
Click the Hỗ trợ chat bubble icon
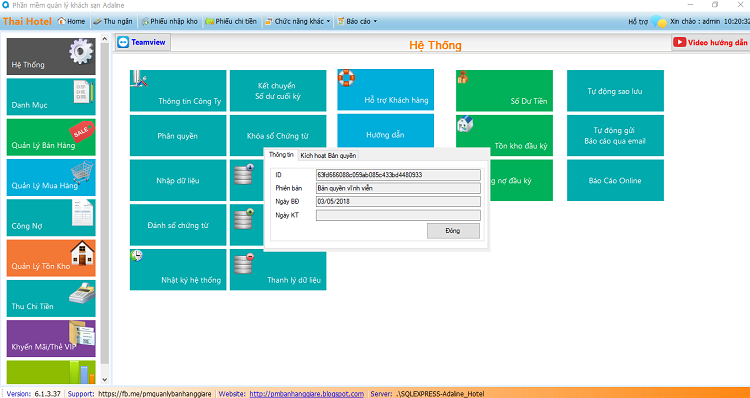click(659, 22)
